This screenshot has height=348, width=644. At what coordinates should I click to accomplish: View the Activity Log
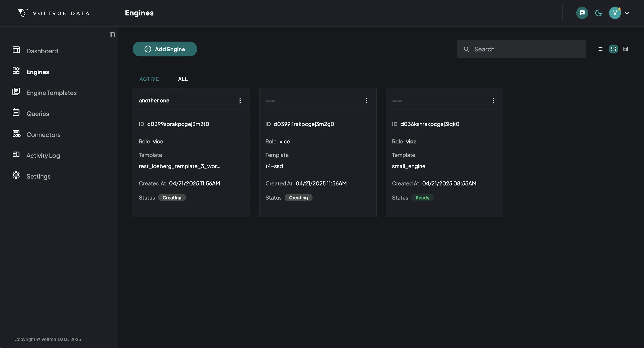pos(43,155)
